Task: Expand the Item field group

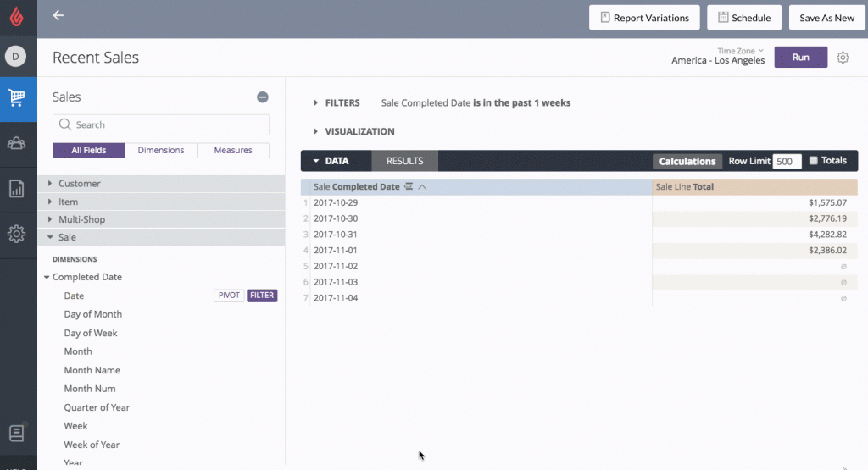Action: click(161, 202)
